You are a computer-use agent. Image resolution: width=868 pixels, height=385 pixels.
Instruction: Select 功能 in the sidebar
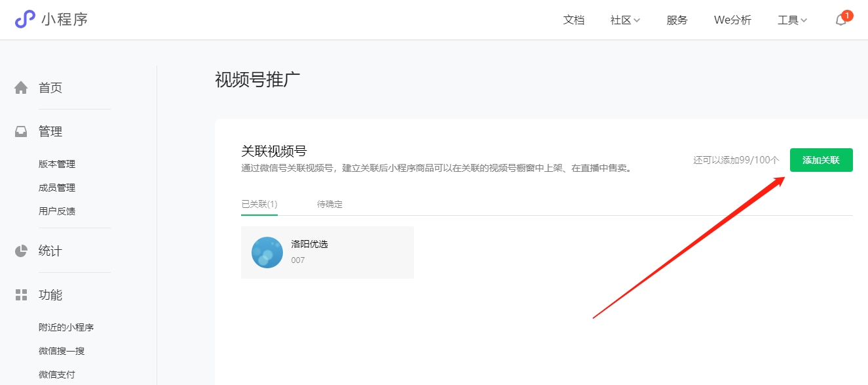pyautogui.click(x=50, y=295)
